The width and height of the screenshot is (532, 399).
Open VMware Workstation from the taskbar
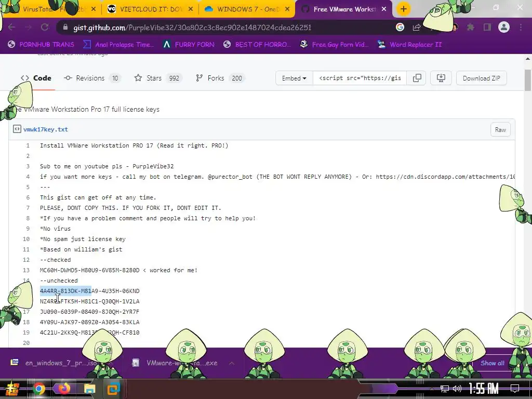(114, 389)
